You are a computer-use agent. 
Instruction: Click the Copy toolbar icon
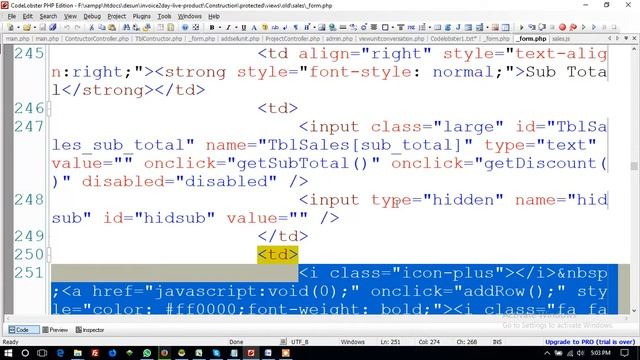point(102,27)
